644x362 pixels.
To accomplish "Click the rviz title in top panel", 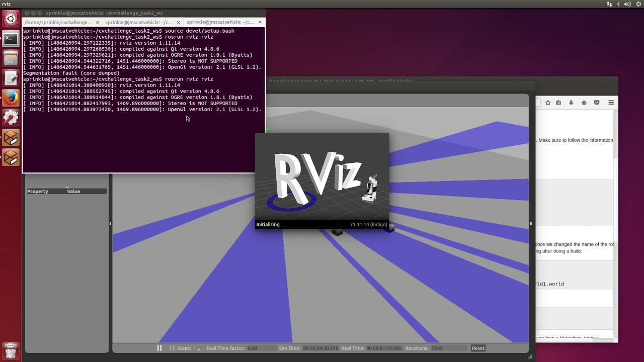I will tap(6, 4).
